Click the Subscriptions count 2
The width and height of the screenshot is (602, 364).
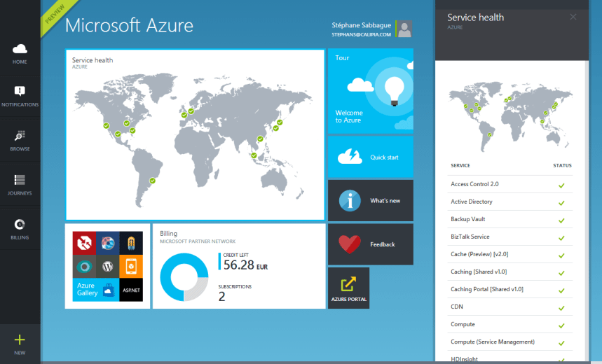tap(222, 297)
